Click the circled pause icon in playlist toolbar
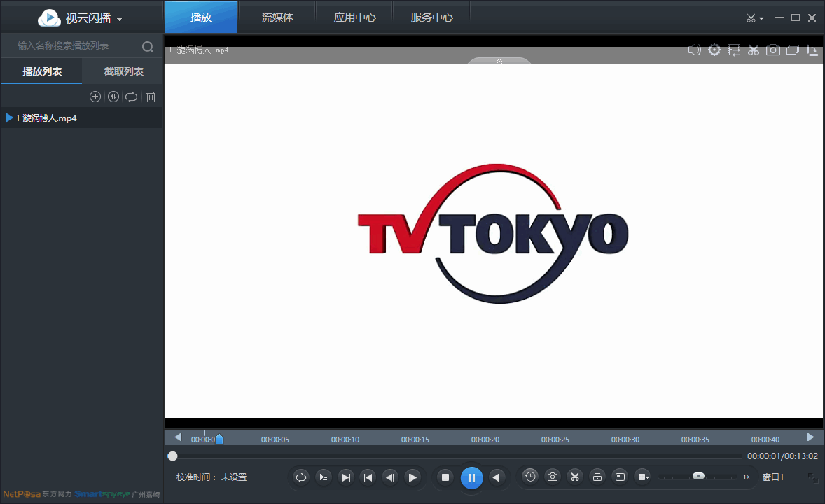 (113, 97)
